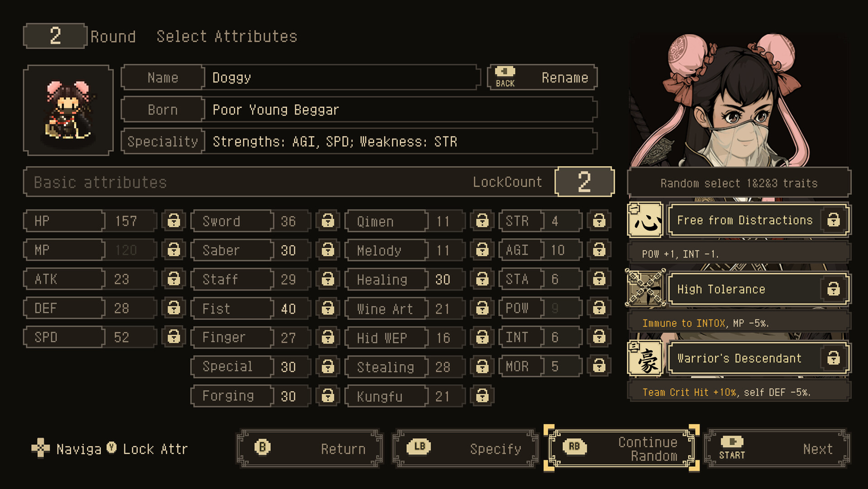This screenshot has height=489, width=868.
Task: Lock the SPD attribute value
Action: point(174,337)
